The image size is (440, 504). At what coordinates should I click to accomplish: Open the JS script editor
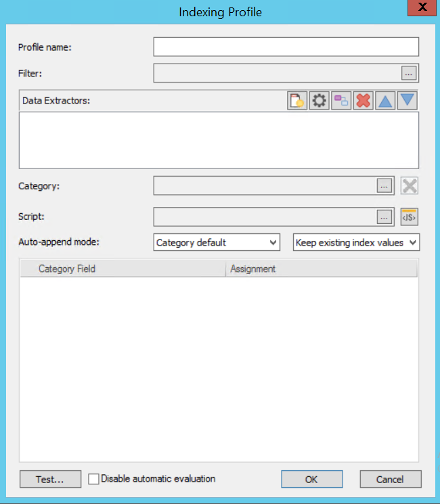coord(410,216)
